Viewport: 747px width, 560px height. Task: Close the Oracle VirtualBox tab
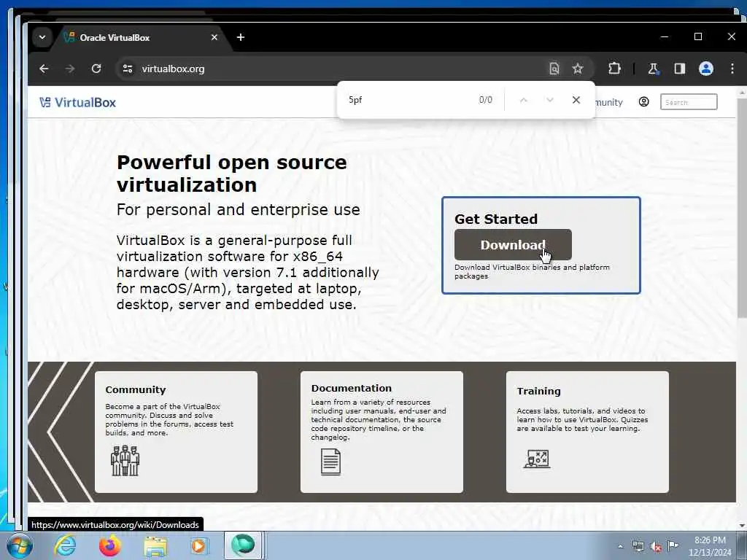tap(214, 37)
